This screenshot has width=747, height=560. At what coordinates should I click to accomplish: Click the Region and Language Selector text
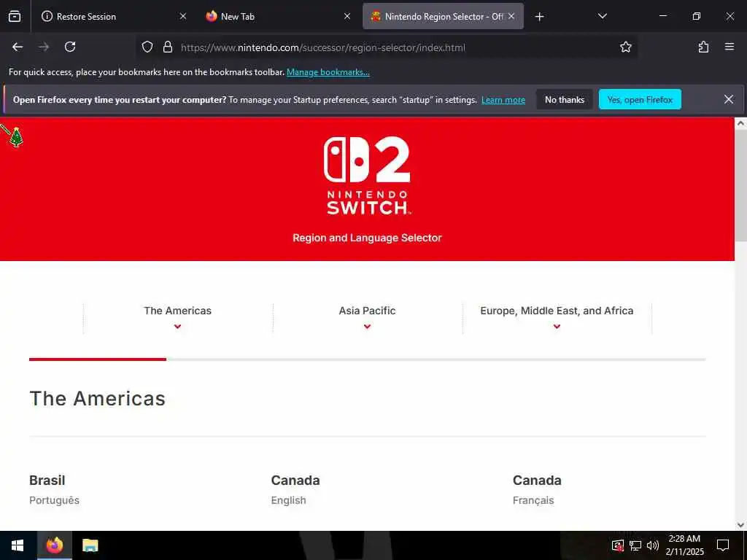click(367, 238)
